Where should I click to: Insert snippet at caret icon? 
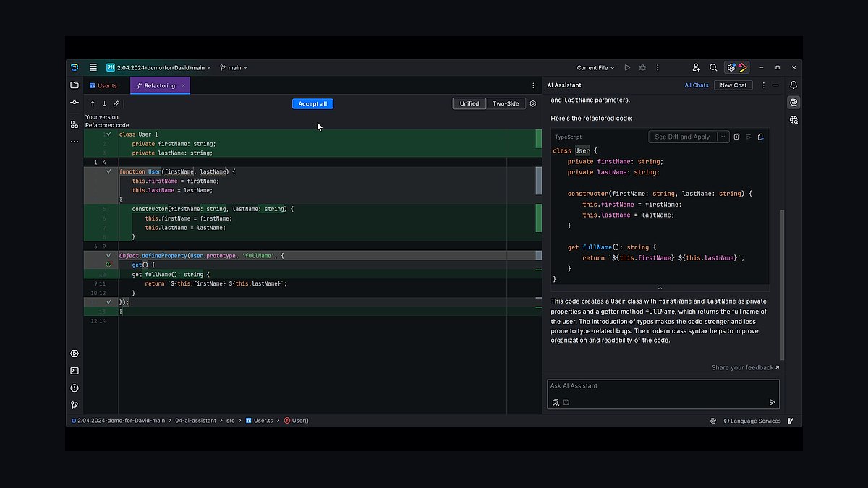749,137
